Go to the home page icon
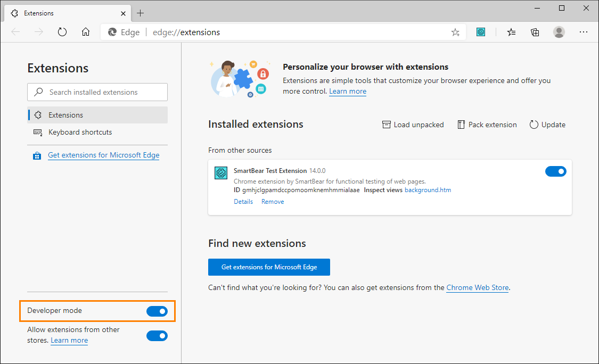 [x=86, y=31]
